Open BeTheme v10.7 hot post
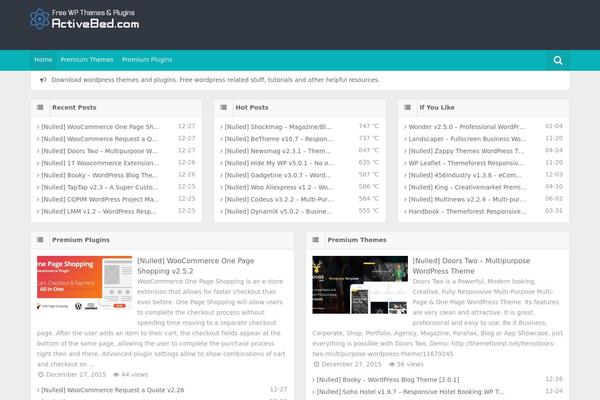 pos(279,139)
